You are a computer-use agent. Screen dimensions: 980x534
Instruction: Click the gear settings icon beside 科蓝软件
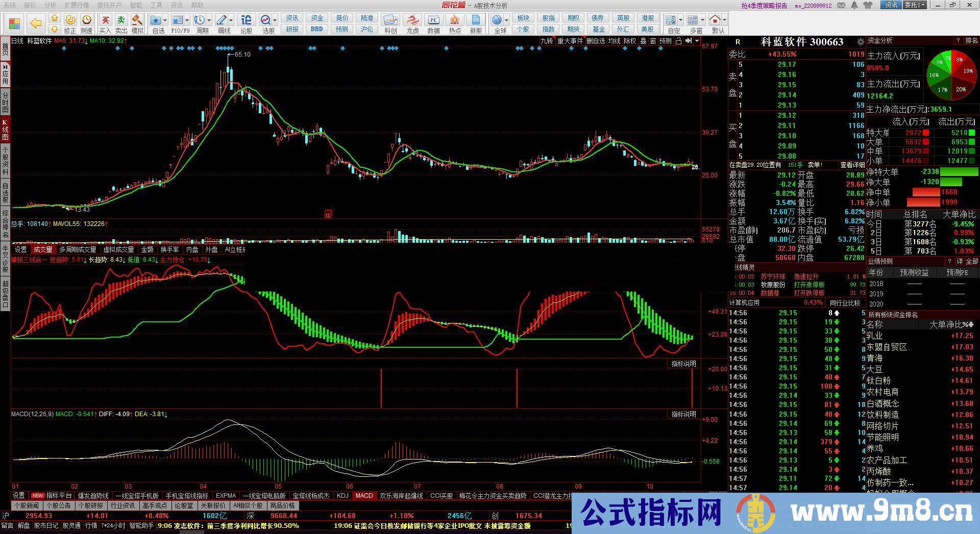[x=861, y=42]
